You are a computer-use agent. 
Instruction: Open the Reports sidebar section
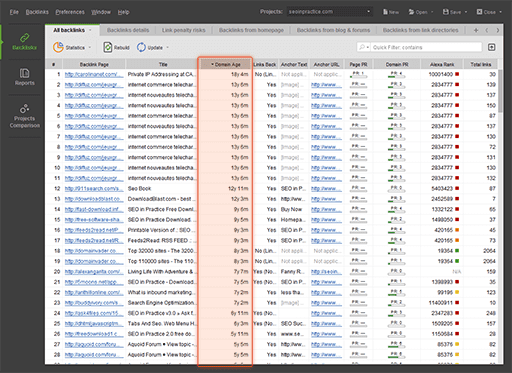click(x=24, y=77)
